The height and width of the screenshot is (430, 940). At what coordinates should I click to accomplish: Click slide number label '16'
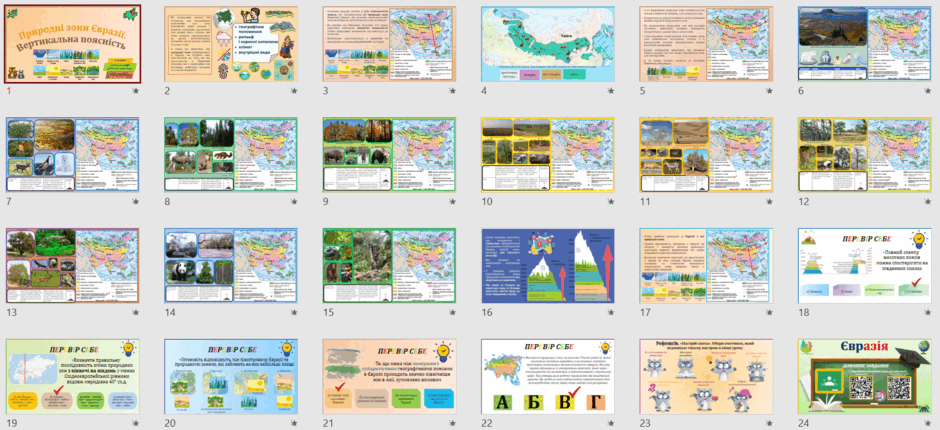click(486, 313)
